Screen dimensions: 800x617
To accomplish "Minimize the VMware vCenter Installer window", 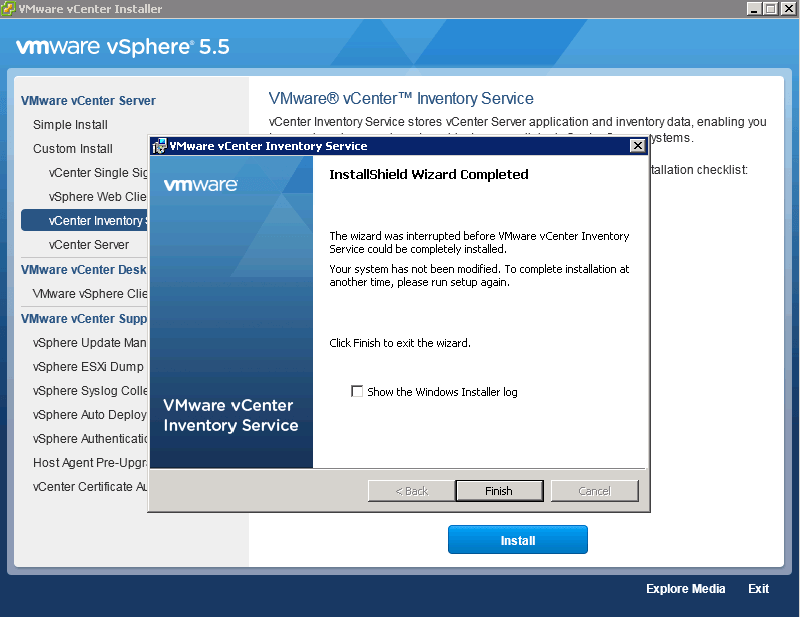I will tap(754, 9).
